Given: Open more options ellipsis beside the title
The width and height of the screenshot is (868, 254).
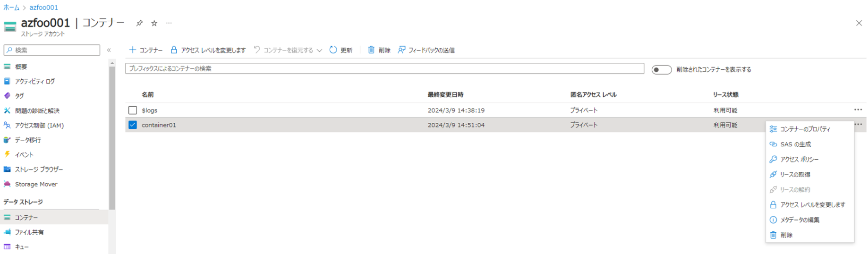Looking at the screenshot, I should tap(169, 23).
